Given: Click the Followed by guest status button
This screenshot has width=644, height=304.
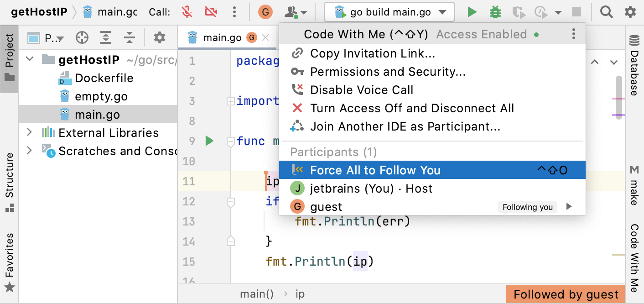Looking at the screenshot, I should [566, 294].
